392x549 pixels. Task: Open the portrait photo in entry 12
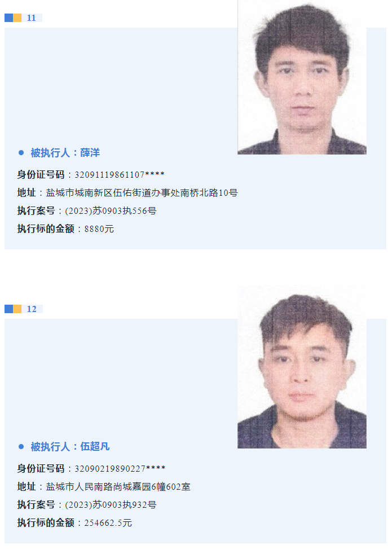coord(302,367)
